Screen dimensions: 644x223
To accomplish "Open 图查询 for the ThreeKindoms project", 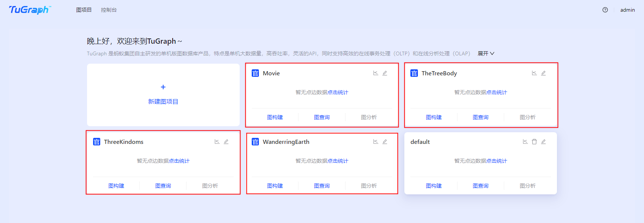I will point(163,186).
